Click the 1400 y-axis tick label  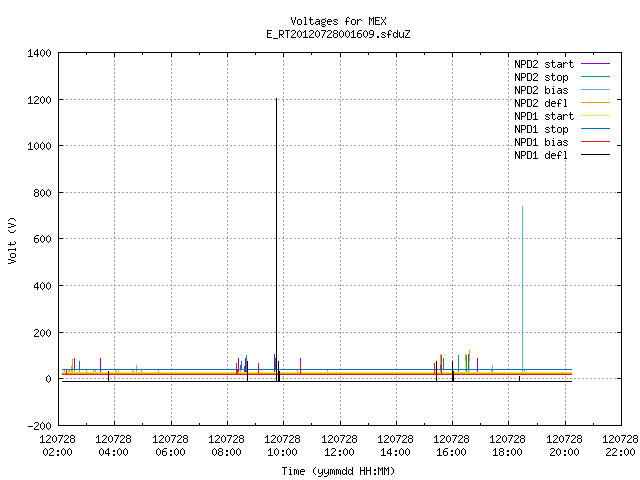pos(39,53)
